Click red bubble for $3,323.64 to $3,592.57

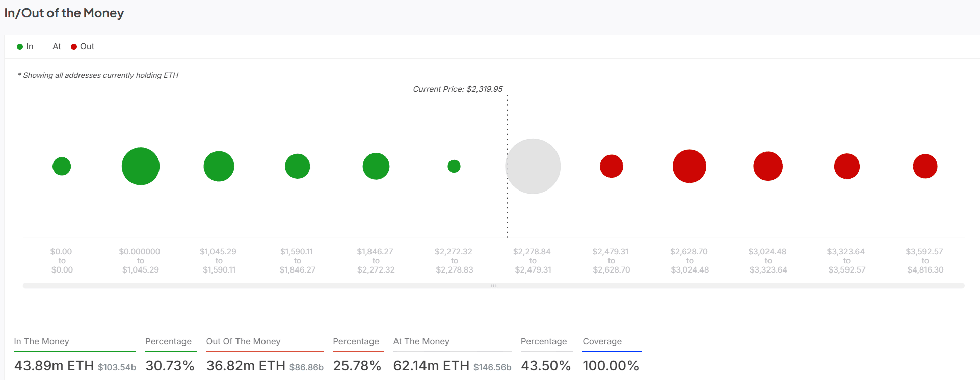tap(847, 166)
